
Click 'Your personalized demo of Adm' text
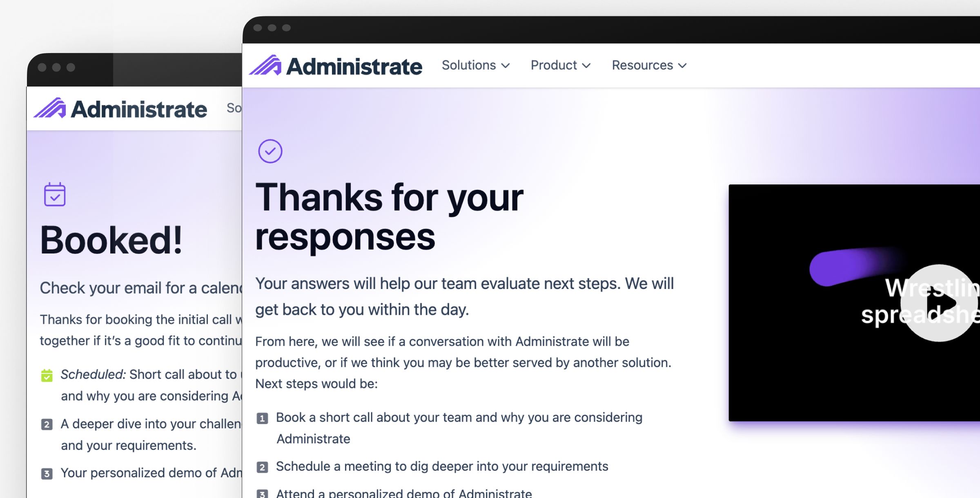click(151, 473)
